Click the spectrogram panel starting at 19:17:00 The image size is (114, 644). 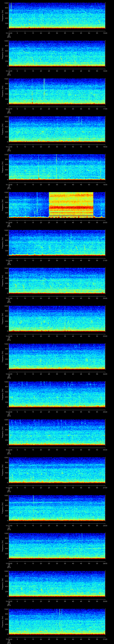57,129
